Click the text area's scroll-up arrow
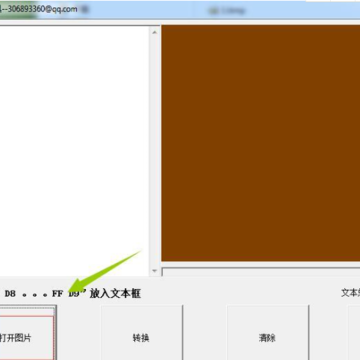 tap(154, 32)
